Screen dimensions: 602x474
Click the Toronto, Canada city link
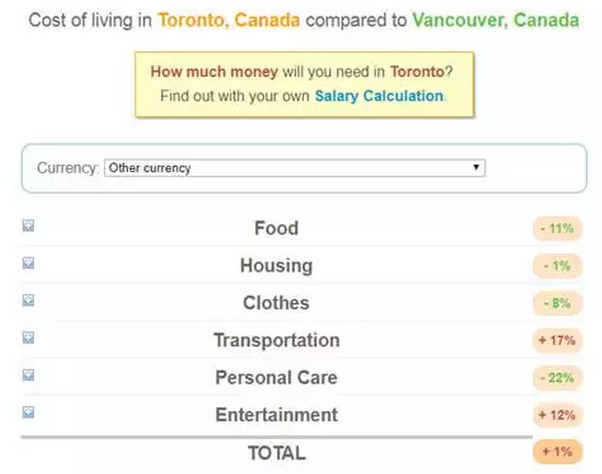click(x=228, y=20)
